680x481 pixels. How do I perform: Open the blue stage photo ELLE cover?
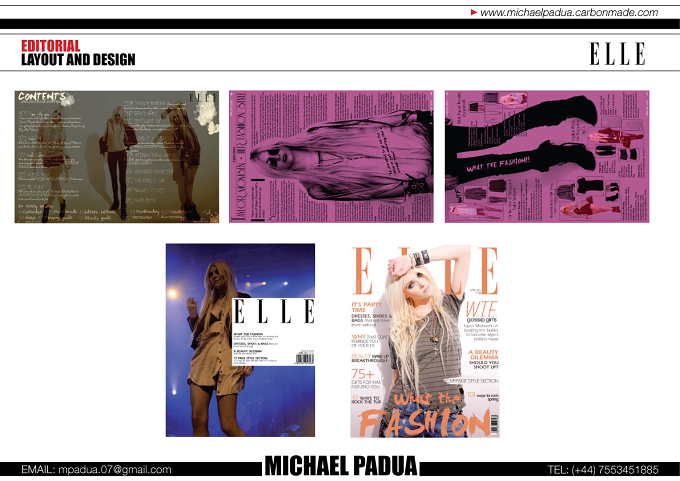(240, 340)
